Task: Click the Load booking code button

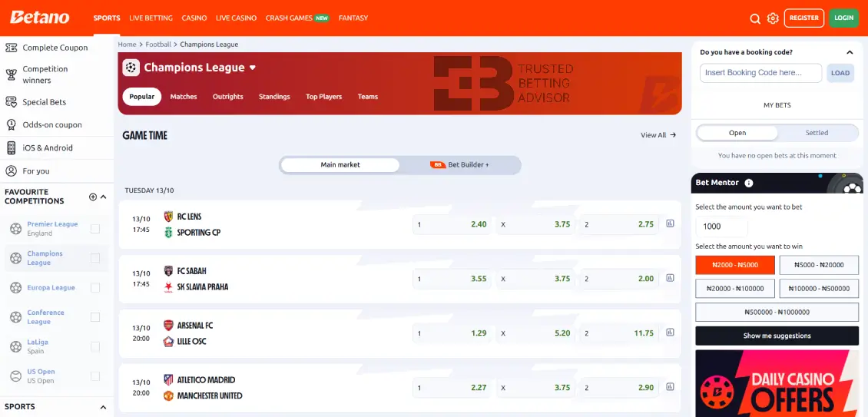Action: click(840, 73)
